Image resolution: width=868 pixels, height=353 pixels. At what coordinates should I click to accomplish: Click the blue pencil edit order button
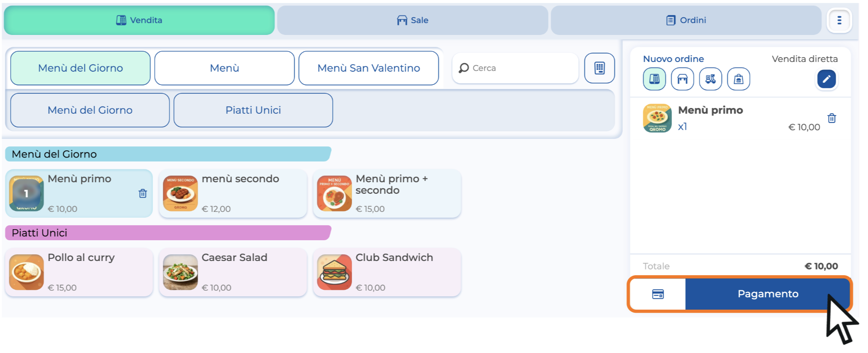(826, 79)
